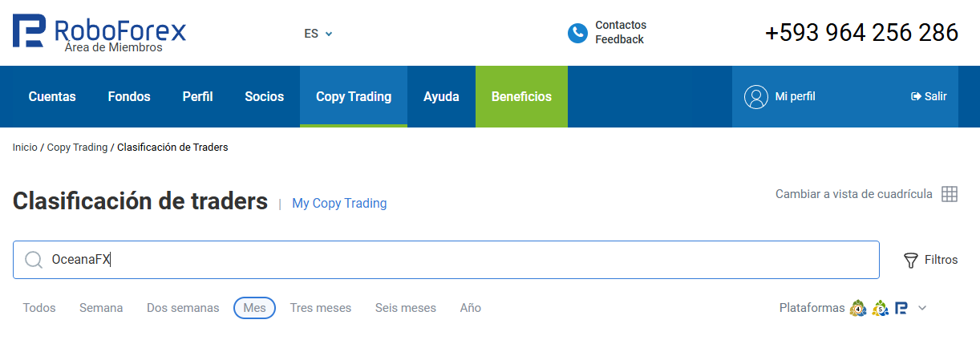Open Filtros funnel icon
Image resolution: width=980 pixels, height=340 pixels.
tap(910, 260)
